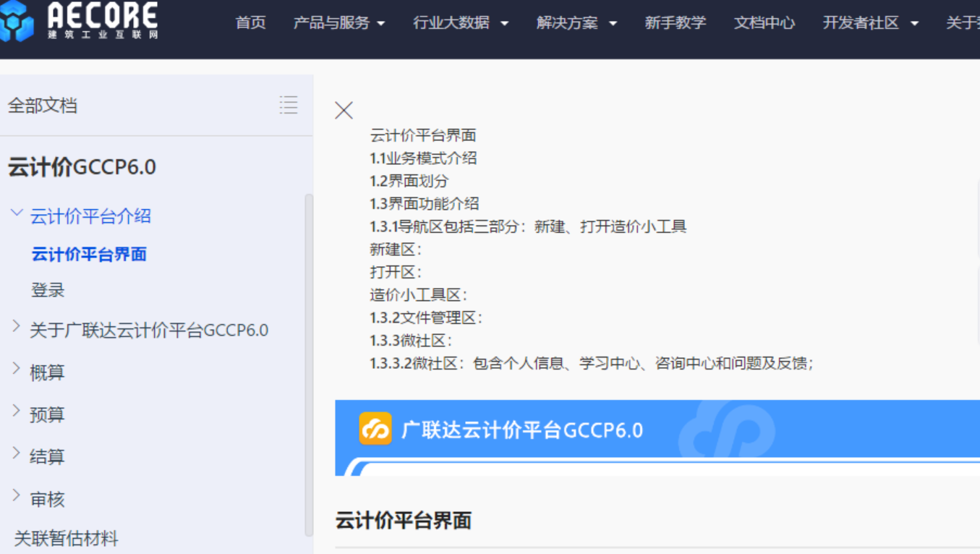980x554 pixels.
Task: Select 云计价平台界面 in the sidebar
Action: (89, 254)
